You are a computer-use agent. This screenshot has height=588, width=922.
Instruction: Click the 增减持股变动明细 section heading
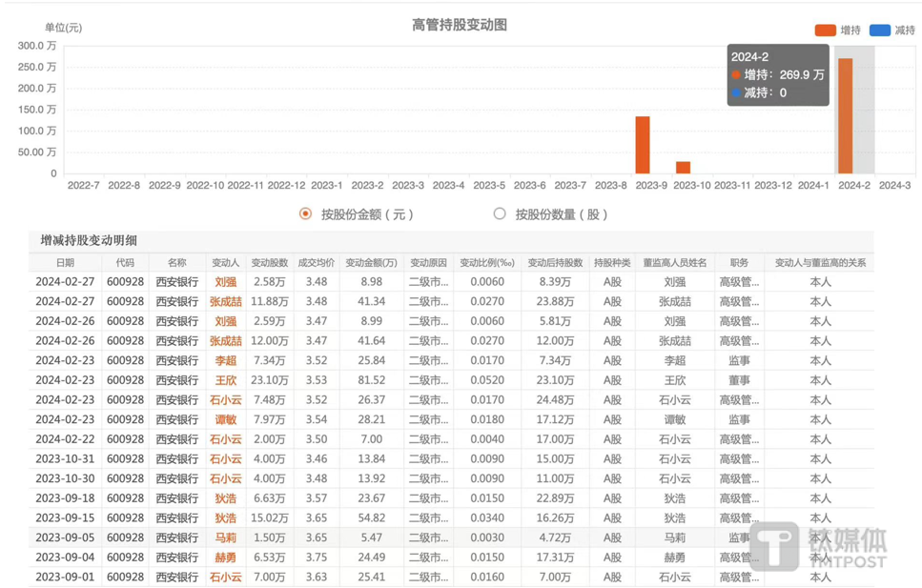pos(89,240)
